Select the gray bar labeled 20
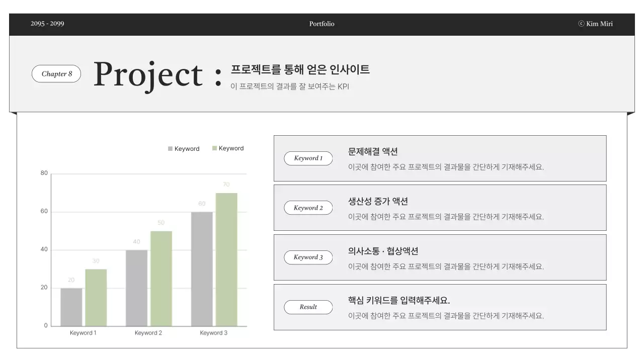 coord(71,307)
